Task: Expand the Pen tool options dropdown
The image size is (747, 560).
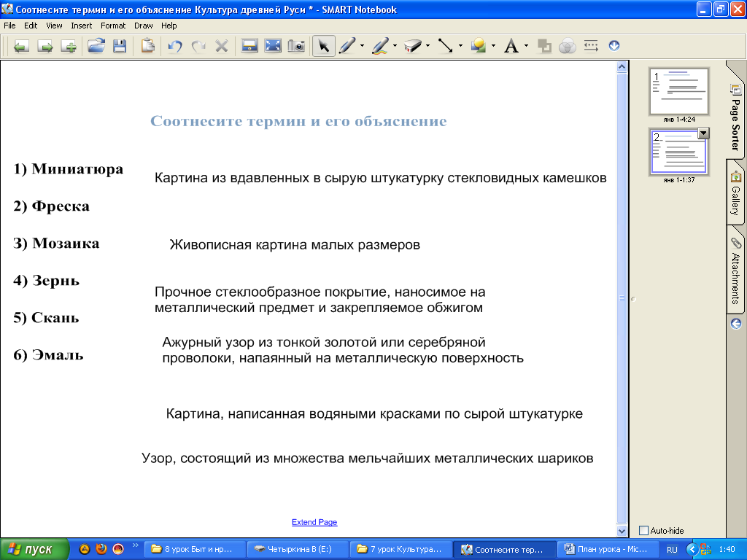Action: point(362,46)
